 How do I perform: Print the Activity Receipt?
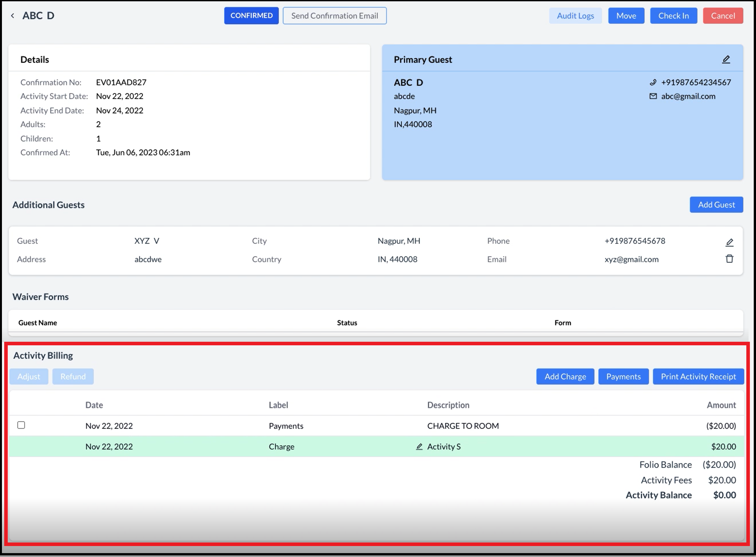tap(698, 376)
